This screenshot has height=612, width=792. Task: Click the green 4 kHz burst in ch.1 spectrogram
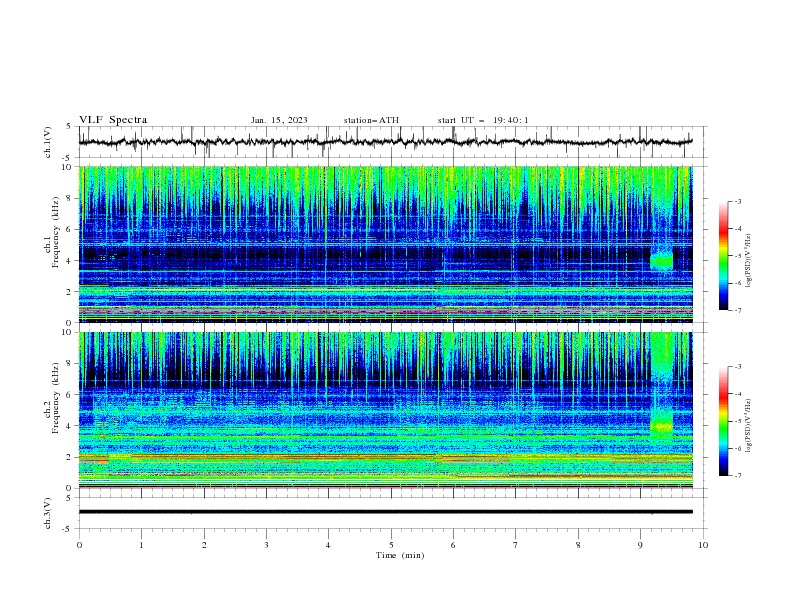(661, 260)
